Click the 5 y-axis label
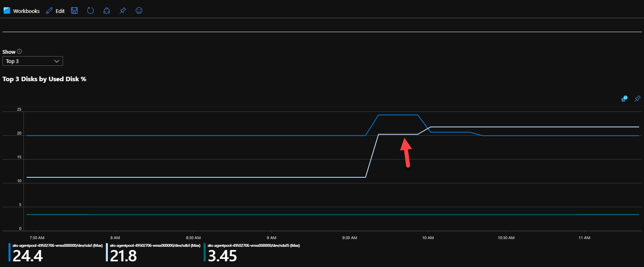Image resolution: width=644 pixels, height=267 pixels. (x=20, y=205)
